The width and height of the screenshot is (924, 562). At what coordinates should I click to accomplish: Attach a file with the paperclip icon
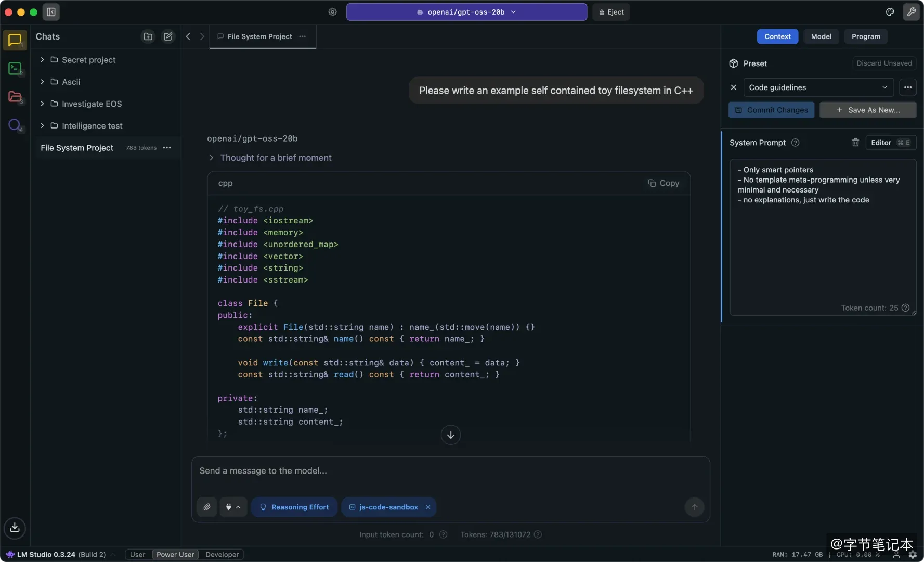click(207, 507)
